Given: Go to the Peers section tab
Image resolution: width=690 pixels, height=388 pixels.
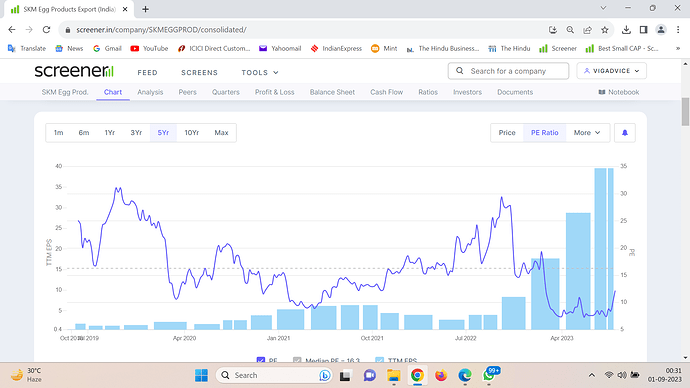Looking at the screenshot, I should coord(187,92).
